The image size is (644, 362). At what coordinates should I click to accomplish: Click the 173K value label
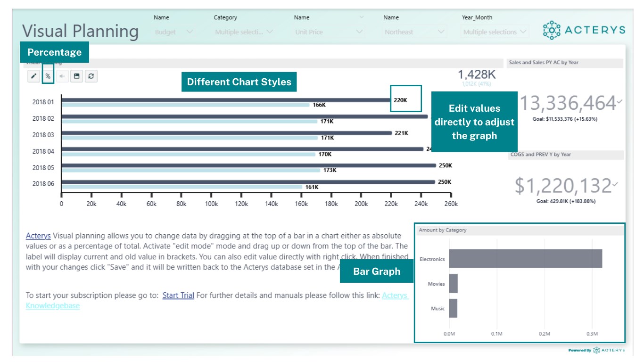click(x=330, y=170)
